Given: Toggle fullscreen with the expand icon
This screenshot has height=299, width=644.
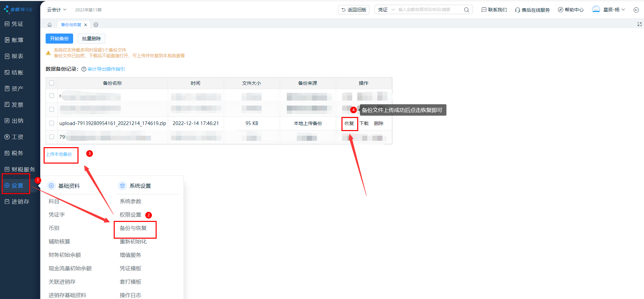Looking at the screenshot, I should click(x=639, y=24).
